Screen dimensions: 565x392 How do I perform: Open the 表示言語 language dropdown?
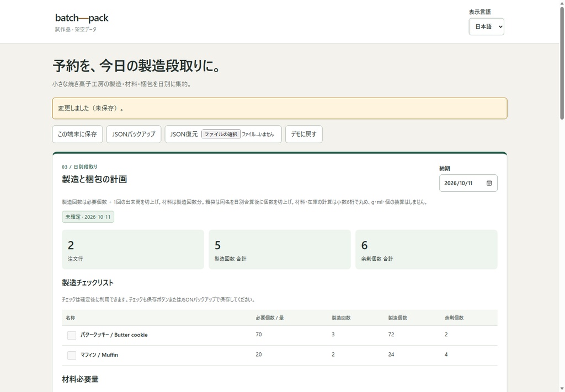487,26
